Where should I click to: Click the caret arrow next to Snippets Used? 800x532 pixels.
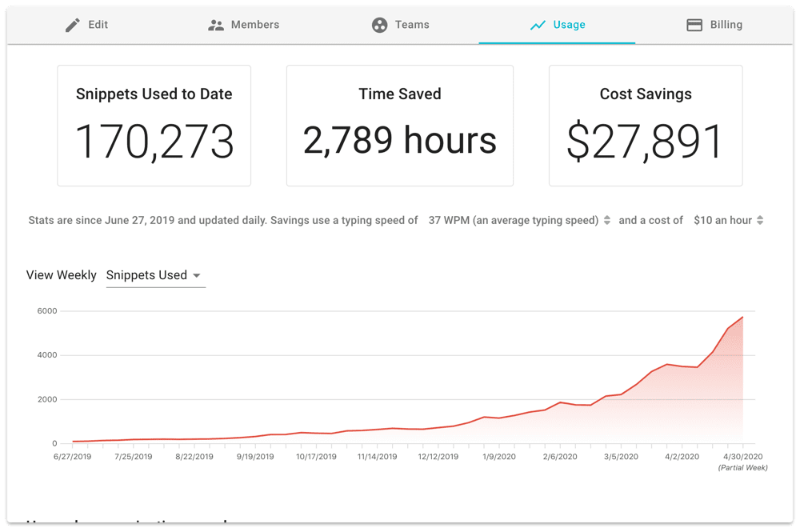[x=197, y=276]
